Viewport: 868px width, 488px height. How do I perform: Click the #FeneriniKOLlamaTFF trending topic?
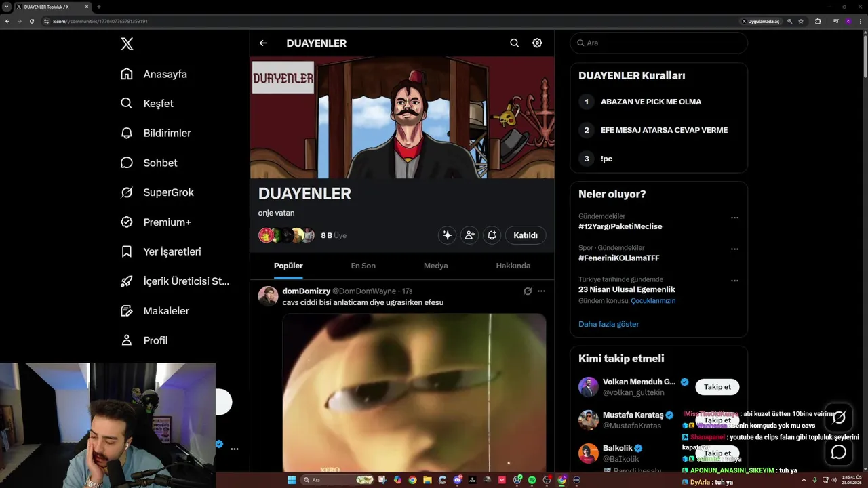point(618,258)
